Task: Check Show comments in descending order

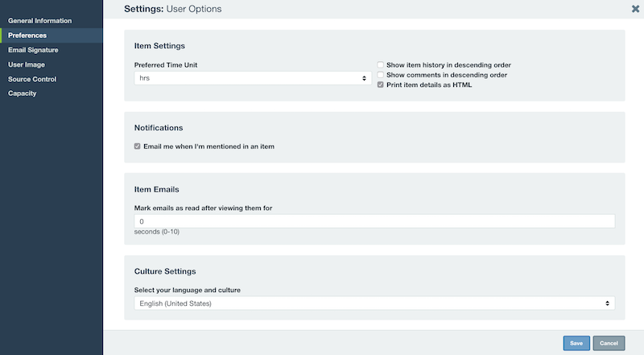Action: pos(380,75)
